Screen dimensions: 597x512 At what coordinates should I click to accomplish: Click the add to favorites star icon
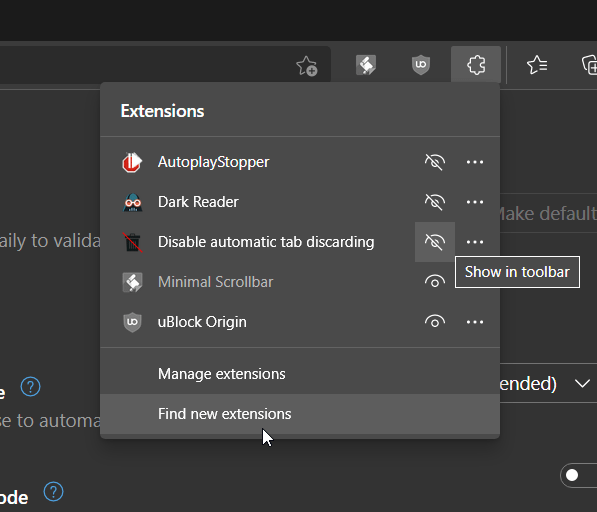[306, 66]
